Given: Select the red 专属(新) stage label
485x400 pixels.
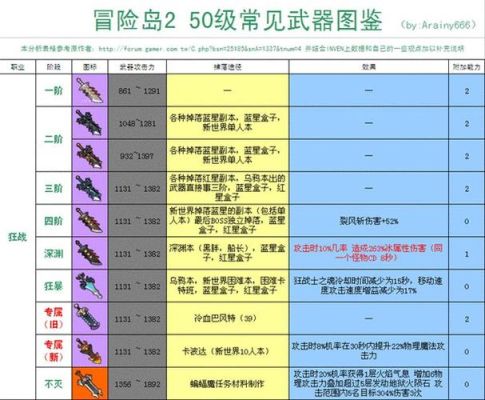Looking at the screenshot, I should coord(53,351).
